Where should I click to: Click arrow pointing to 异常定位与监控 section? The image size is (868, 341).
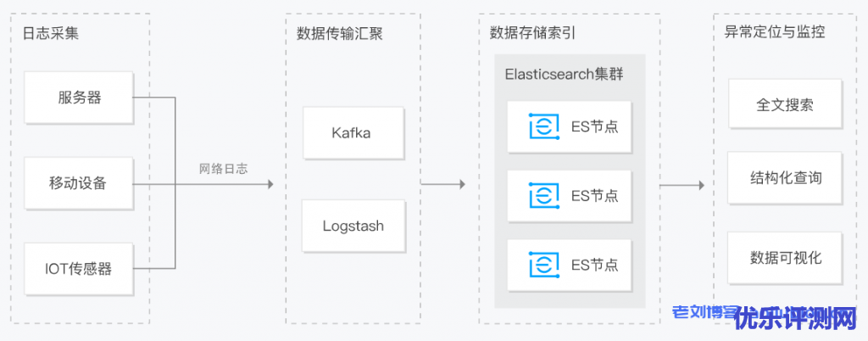pos(700,184)
